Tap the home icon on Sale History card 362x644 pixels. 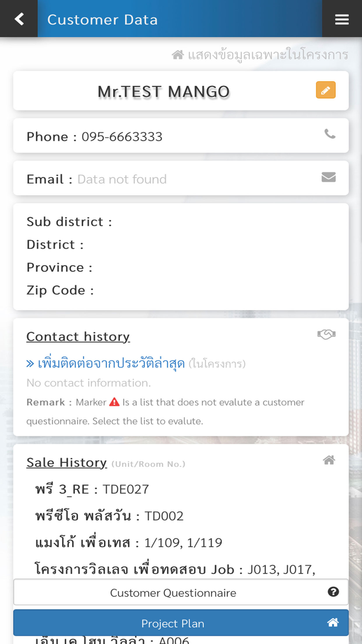[x=329, y=460]
